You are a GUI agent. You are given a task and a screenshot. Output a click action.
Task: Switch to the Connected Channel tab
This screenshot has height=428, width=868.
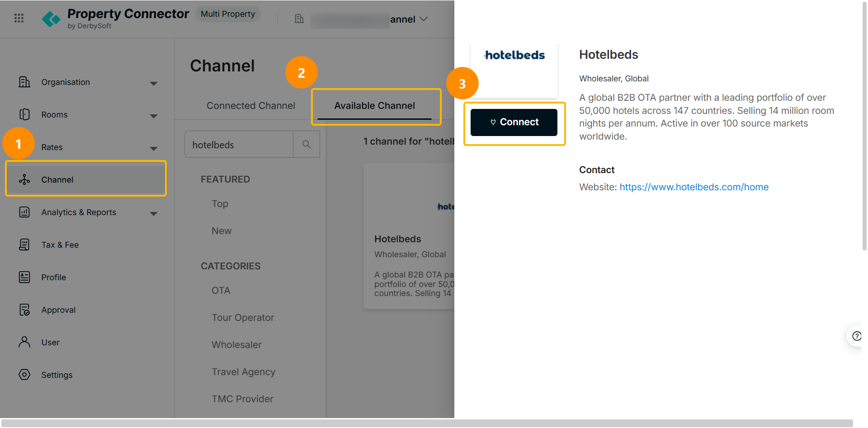(x=251, y=106)
